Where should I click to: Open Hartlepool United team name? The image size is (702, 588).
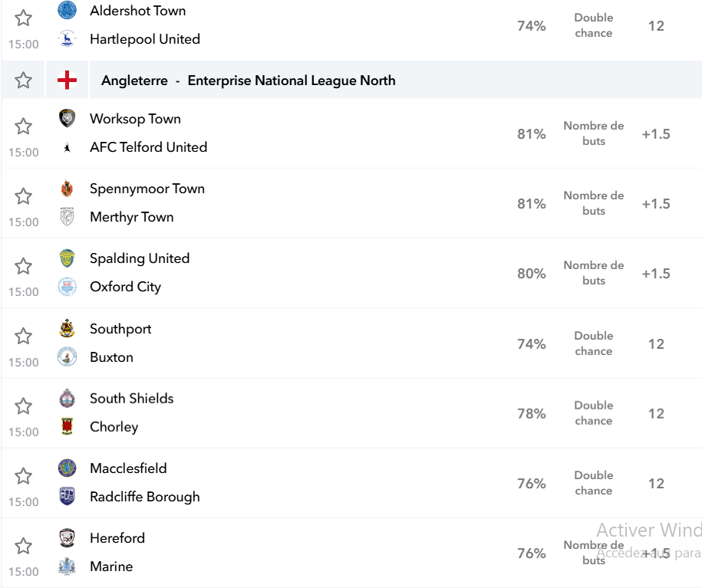click(x=144, y=39)
